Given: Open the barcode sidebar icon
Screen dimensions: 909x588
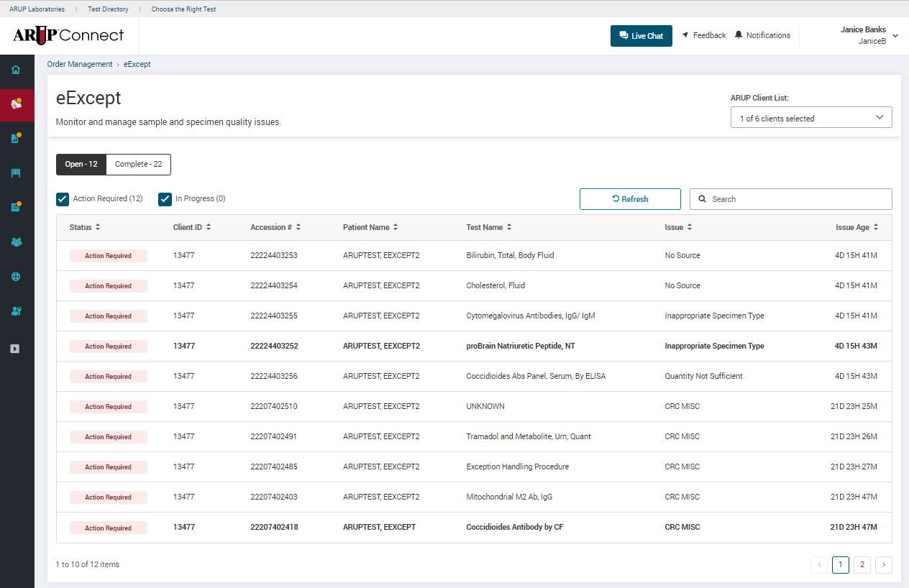Looking at the screenshot, I should pyautogui.click(x=16, y=173).
